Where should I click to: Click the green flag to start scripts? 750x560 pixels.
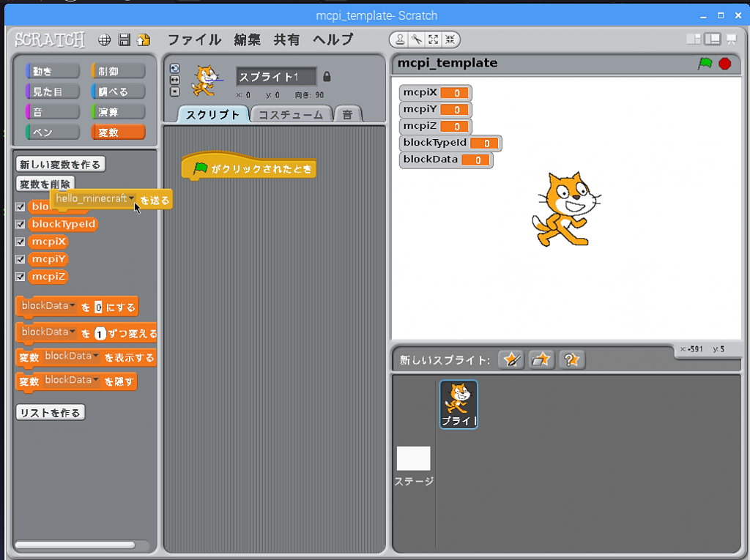coord(705,64)
